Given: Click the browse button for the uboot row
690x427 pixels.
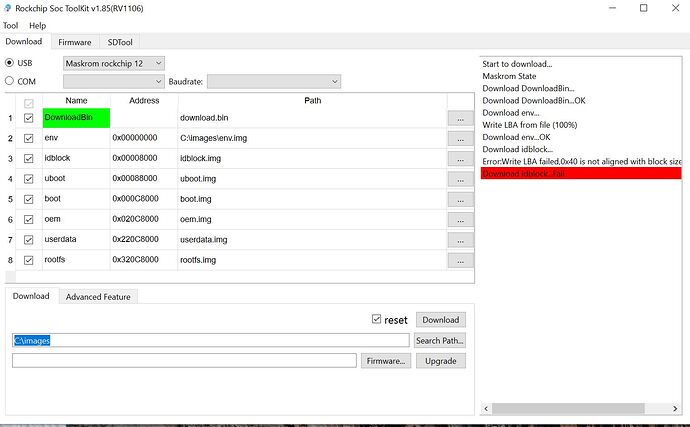Looking at the screenshot, I should (x=459, y=179).
